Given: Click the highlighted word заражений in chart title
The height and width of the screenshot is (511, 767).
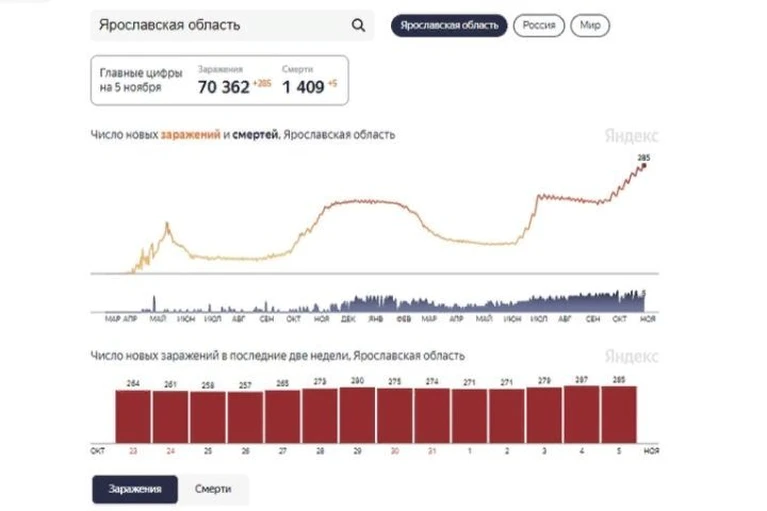Looking at the screenshot, I should click(191, 135).
